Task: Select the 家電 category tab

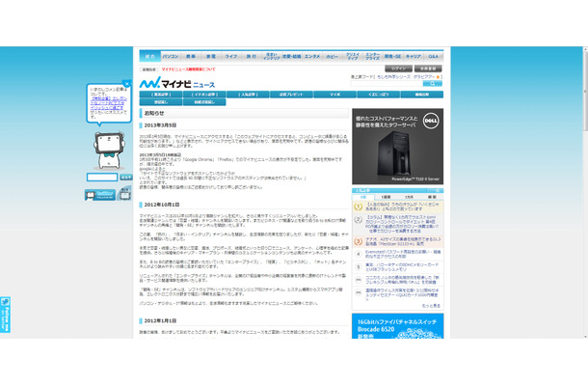Action: click(x=211, y=56)
